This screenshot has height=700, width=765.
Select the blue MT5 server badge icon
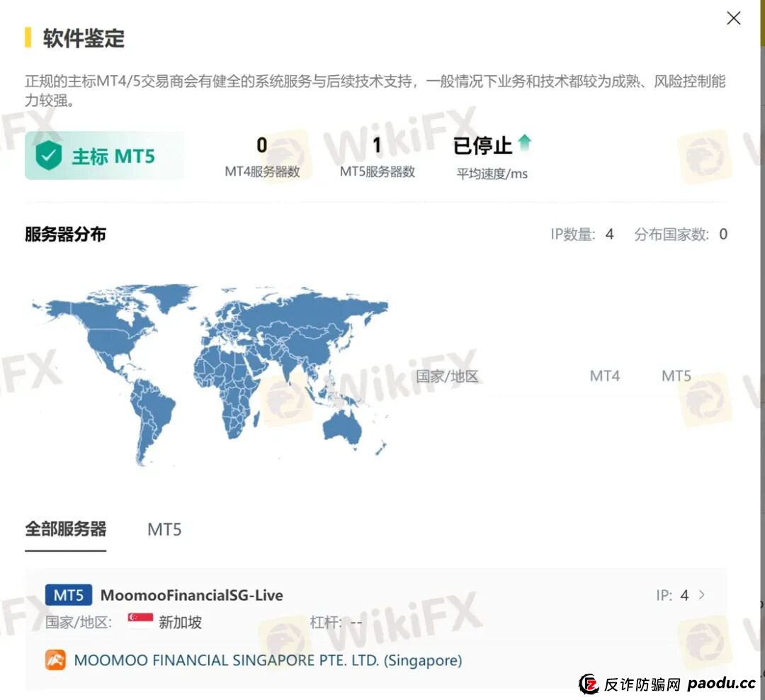(x=68, y=595)
